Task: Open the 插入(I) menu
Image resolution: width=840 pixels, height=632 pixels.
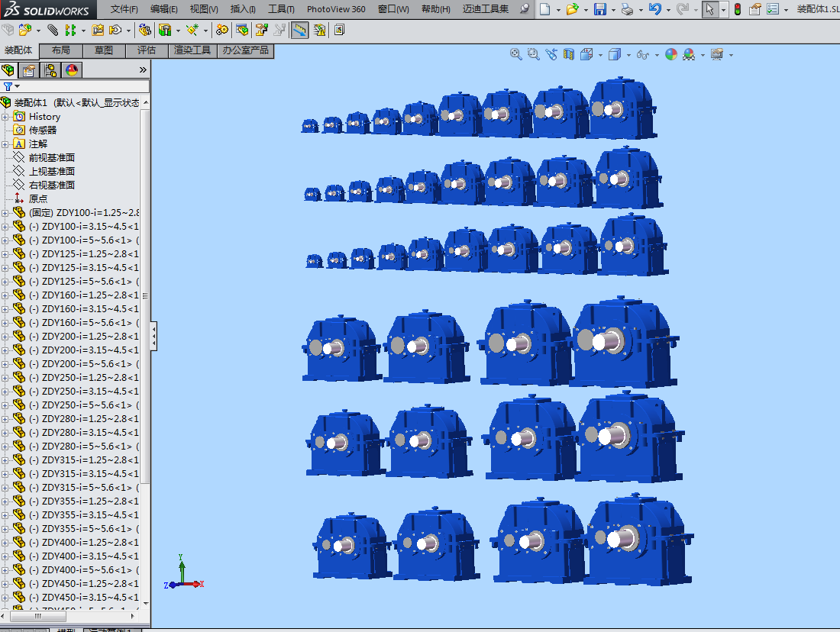Action: tap(243, 9)
